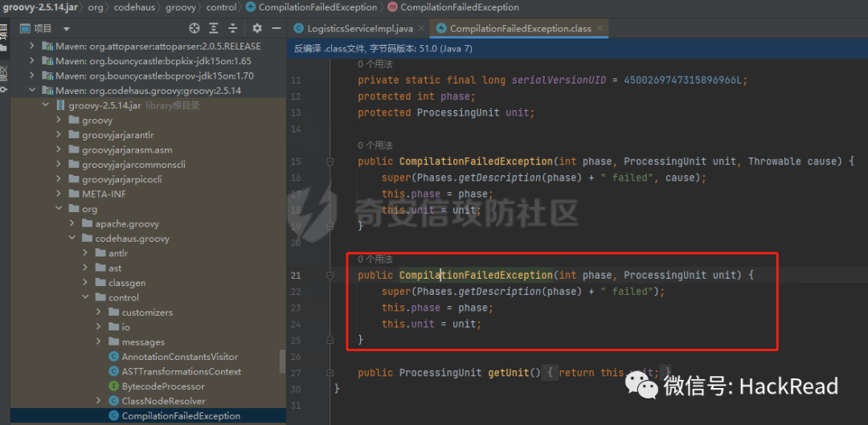The width and height of the screenshot is (868, 425).
Task: Click the collapse all icon in project panel
Action: click(x=233, y=28)
